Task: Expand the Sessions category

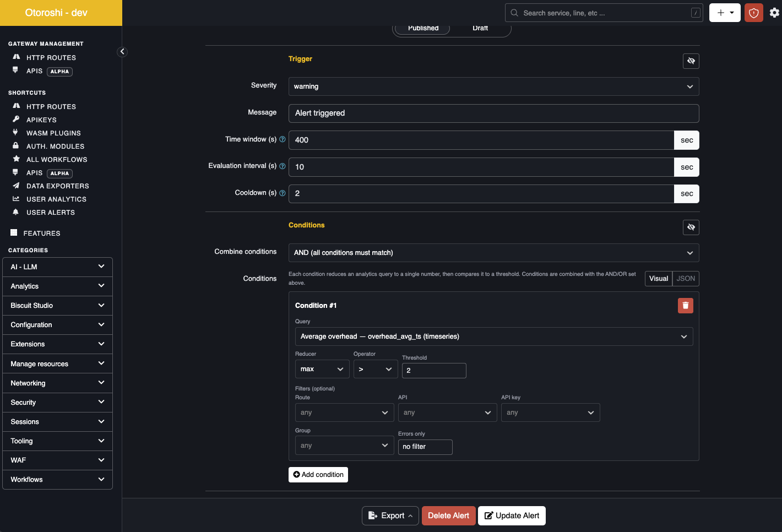Action: pos(58,422)
